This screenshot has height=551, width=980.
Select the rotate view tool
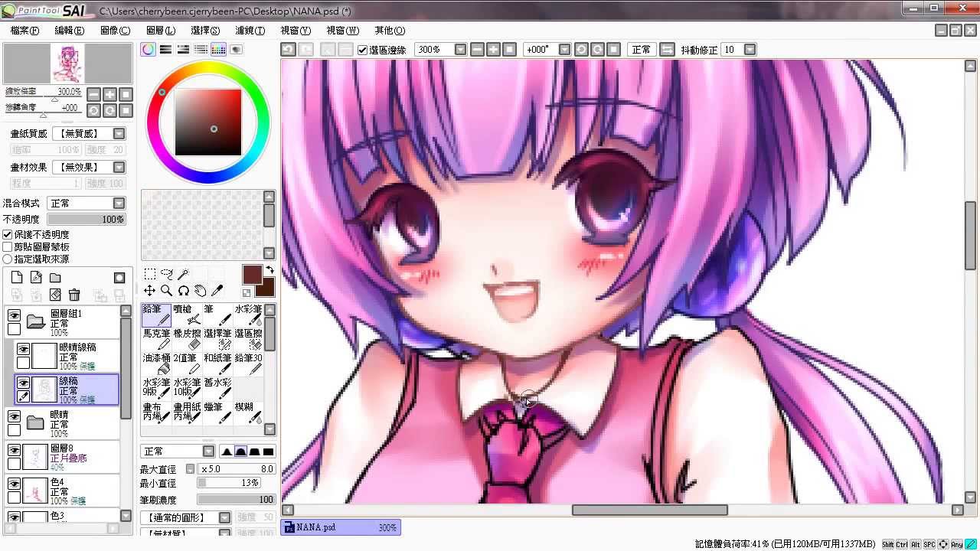[x=183, y=291]
